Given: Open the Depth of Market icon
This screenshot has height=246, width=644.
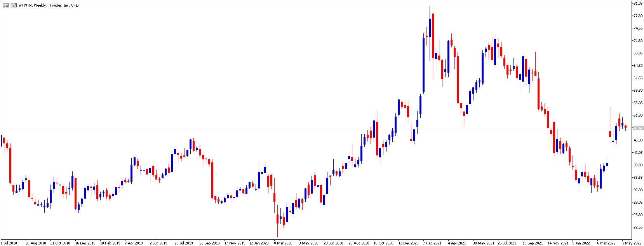Looking at the screenshot, I should coord(6,5).
